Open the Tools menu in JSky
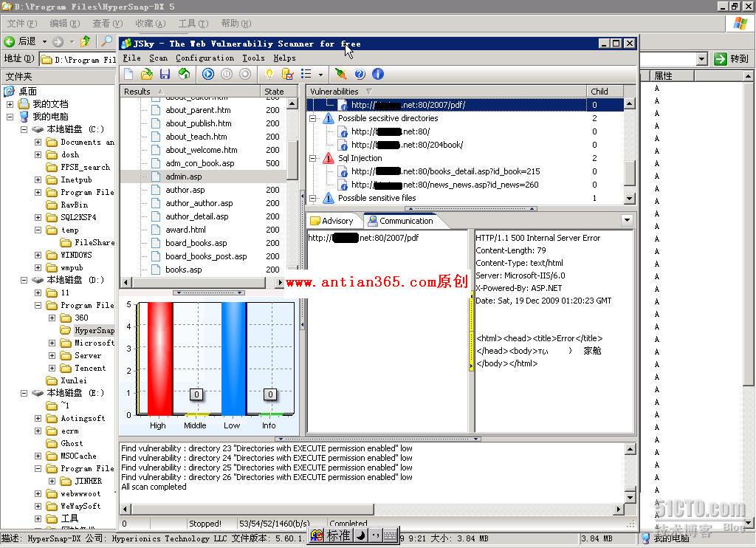The image size is (756, 548). click(x=253, y=58)
